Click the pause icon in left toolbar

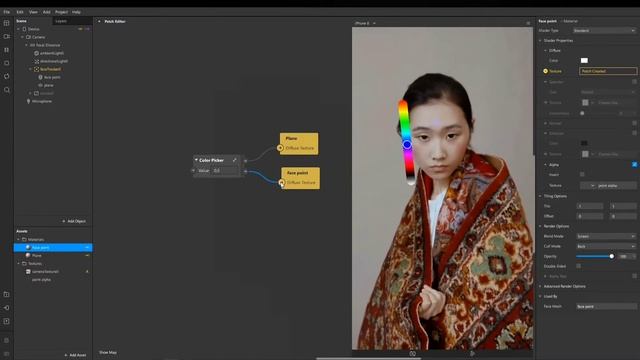pos(7,50)
